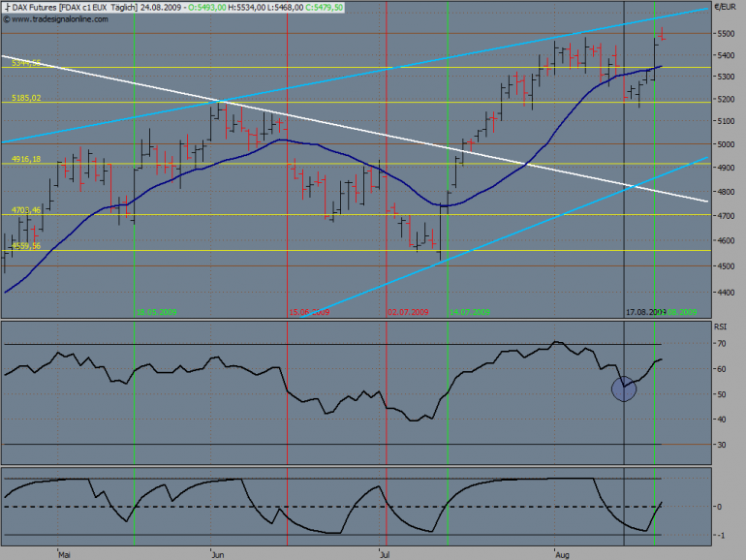
Task: Click the 4400 price axis label
Action: click(726, 293)
